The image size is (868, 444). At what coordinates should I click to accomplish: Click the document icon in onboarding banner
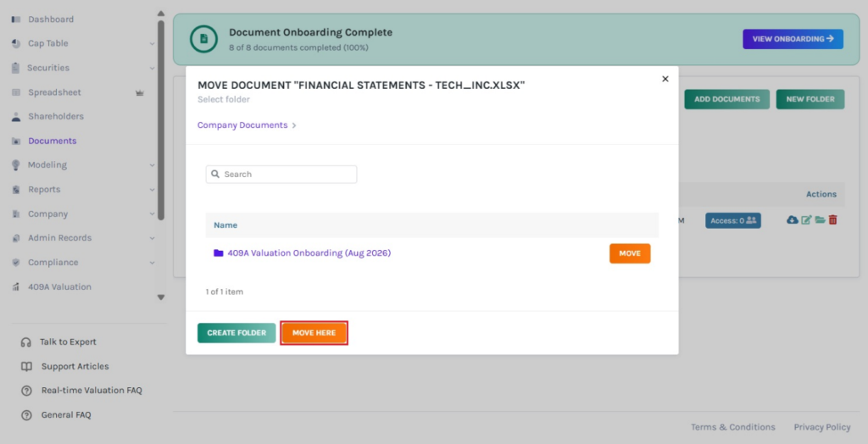pyautogui.click(x=203, y=39)
